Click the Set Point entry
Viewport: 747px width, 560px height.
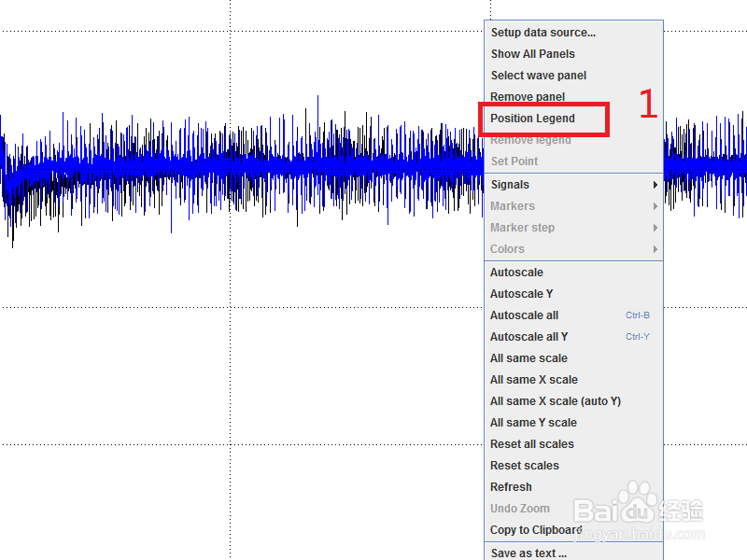pos(573,161)
